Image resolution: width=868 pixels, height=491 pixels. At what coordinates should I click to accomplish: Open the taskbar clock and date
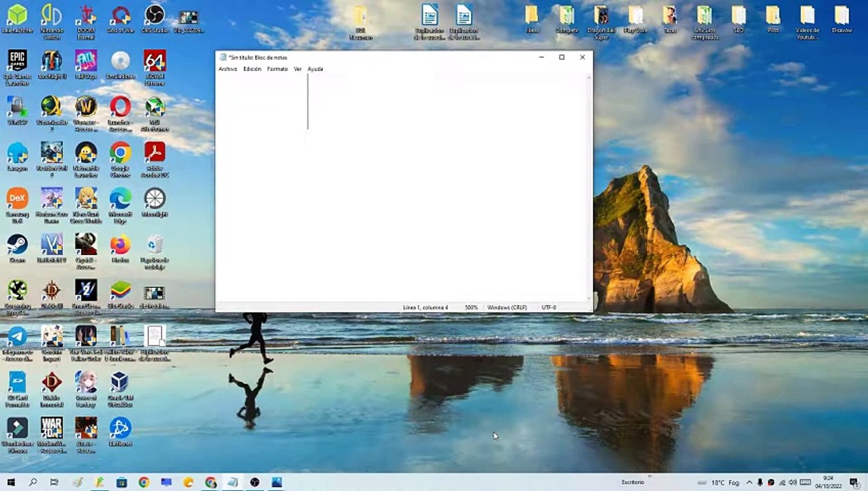coord(828,482)
